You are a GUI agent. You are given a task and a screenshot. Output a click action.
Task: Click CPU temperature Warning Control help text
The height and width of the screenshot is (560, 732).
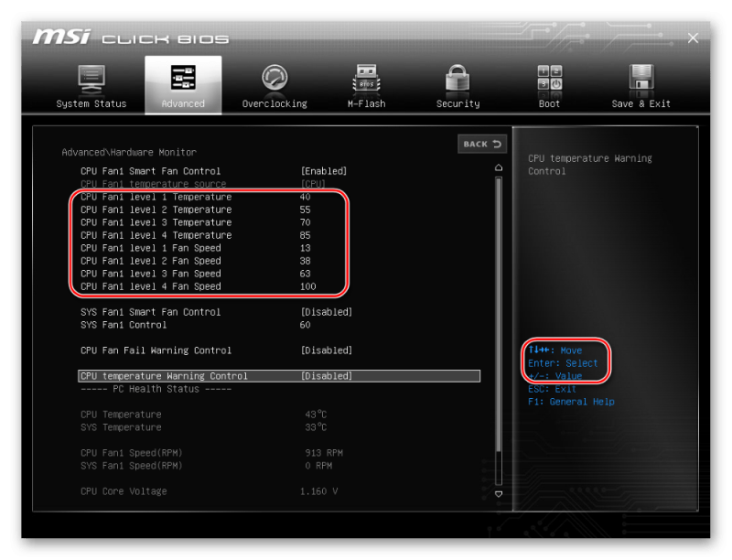click(589, 165)
